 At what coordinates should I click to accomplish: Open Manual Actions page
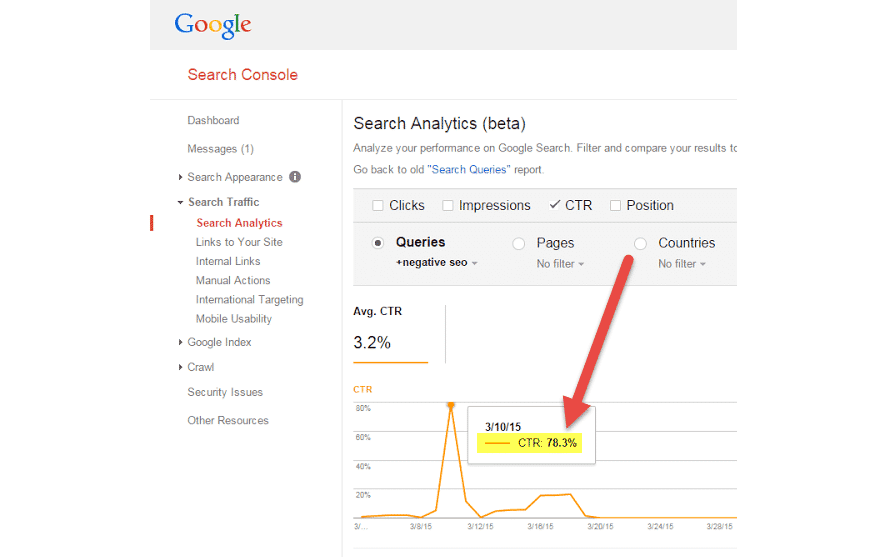[233, 280]
